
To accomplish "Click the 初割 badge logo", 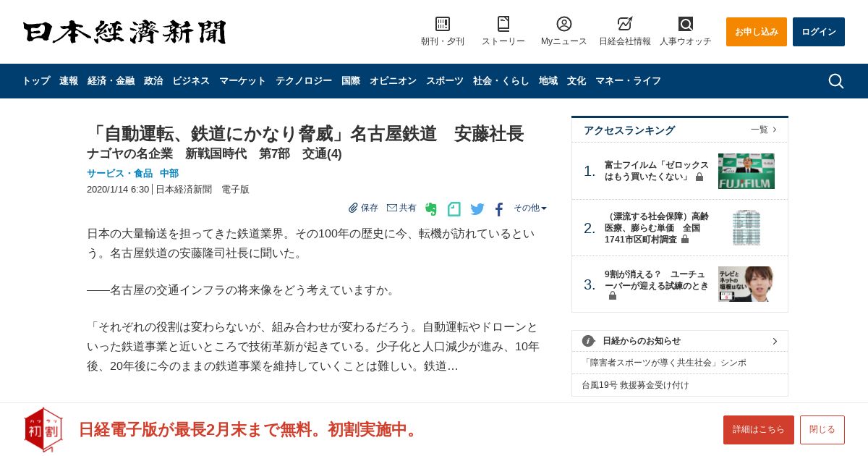I will point(43,429).
